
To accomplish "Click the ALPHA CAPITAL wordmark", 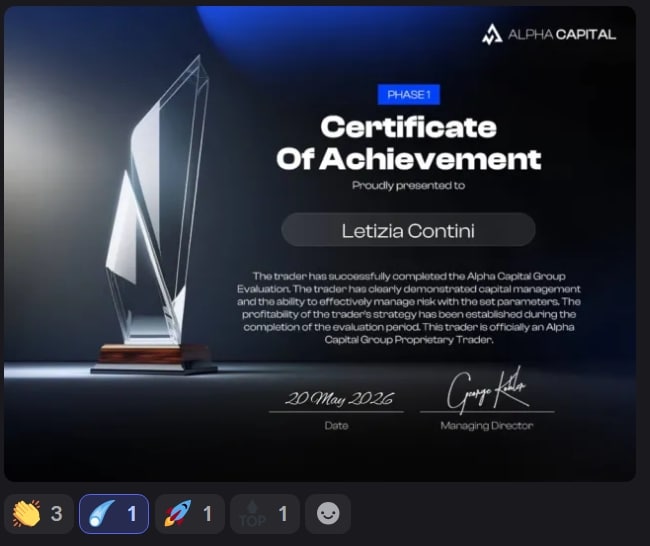I will 562,34.
